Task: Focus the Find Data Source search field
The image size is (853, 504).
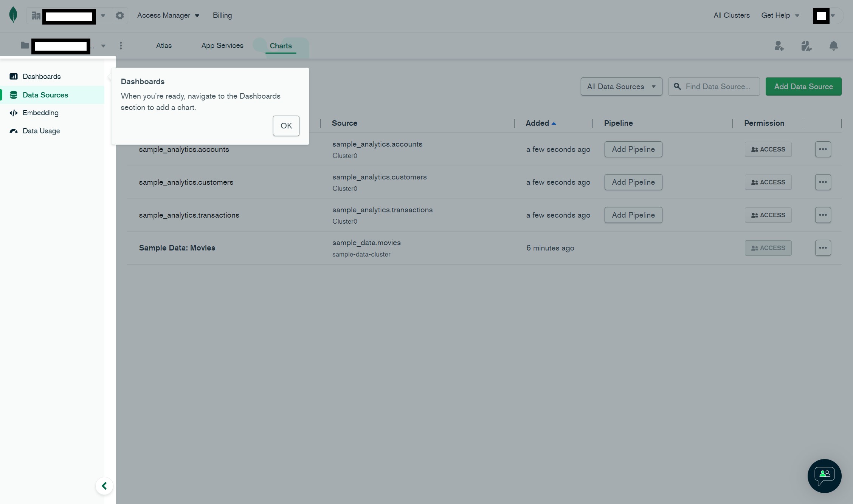Action: (x=714, y=87)
